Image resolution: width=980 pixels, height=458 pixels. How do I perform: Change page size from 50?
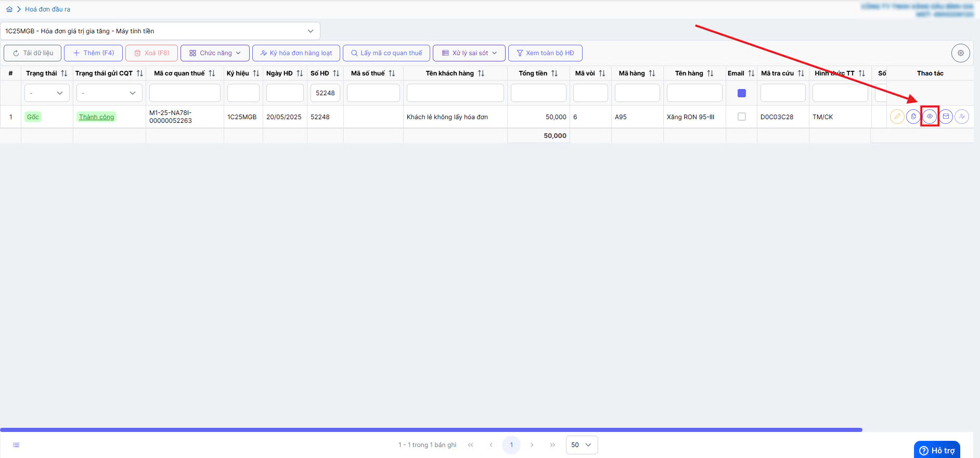pos(582,445)
